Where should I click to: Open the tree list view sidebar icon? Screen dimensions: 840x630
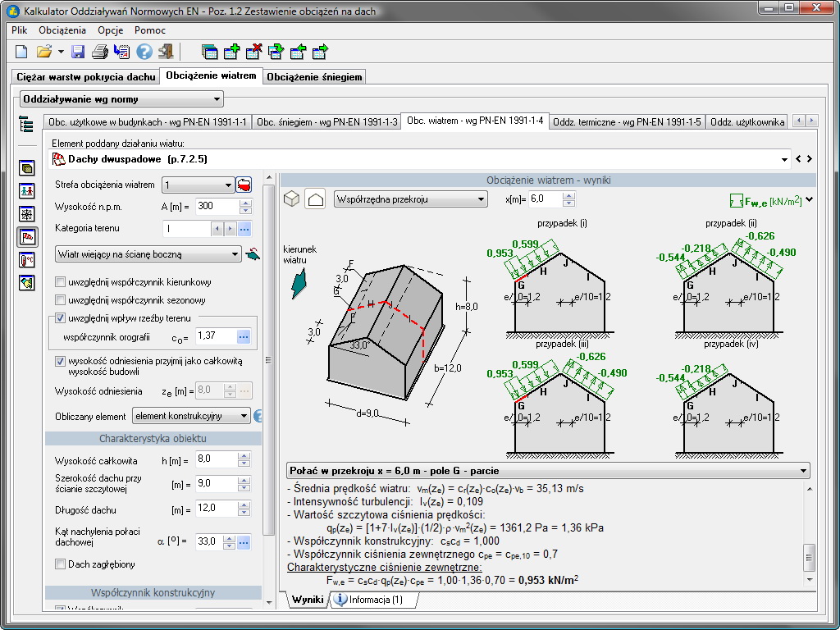(x=26, y=124)
